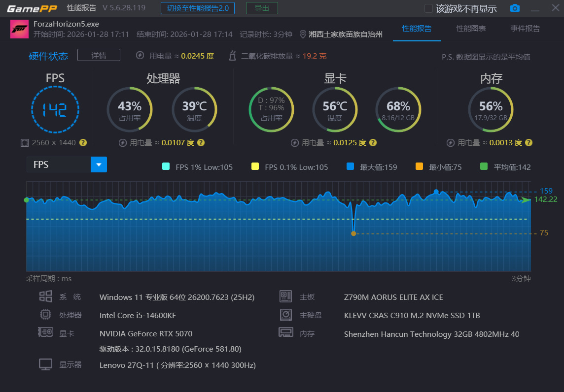Click the FPS 142 gauge dial
Screen dimensions: 564x392
55,110
